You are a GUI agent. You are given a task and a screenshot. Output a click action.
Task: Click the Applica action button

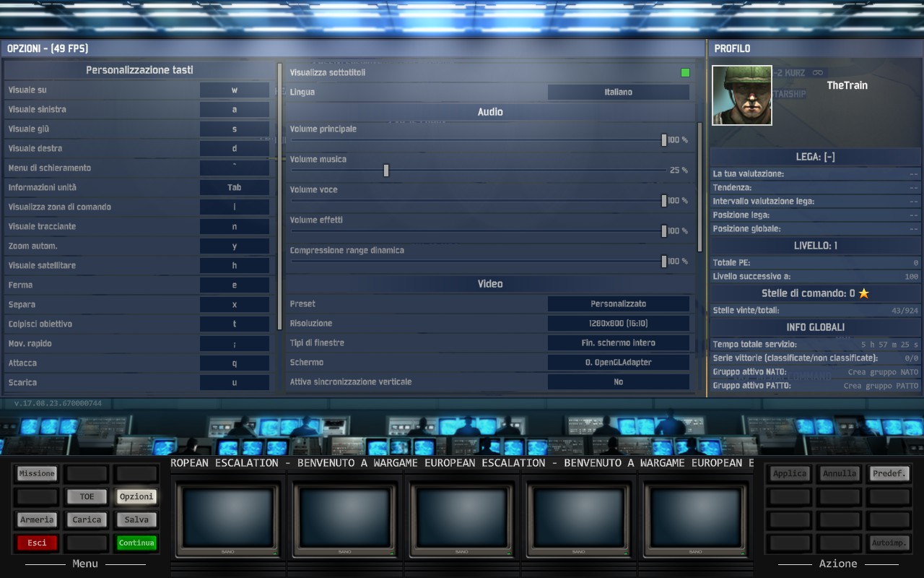(x=790, y=474)
